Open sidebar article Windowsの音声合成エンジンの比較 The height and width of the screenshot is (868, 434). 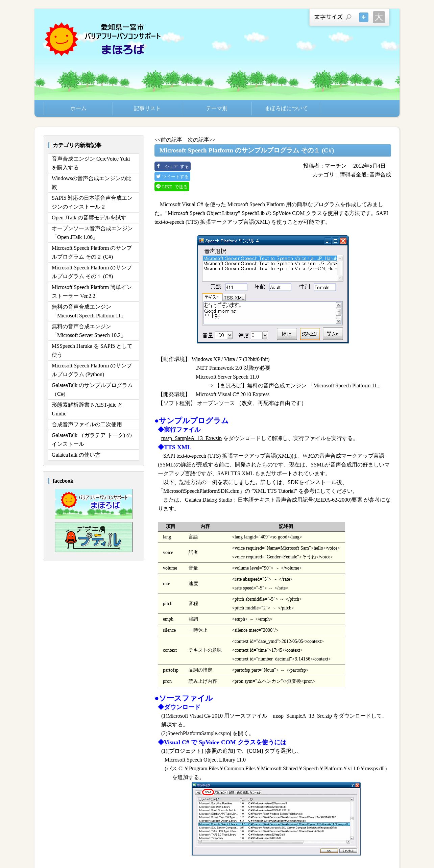(x=94, y=183)
